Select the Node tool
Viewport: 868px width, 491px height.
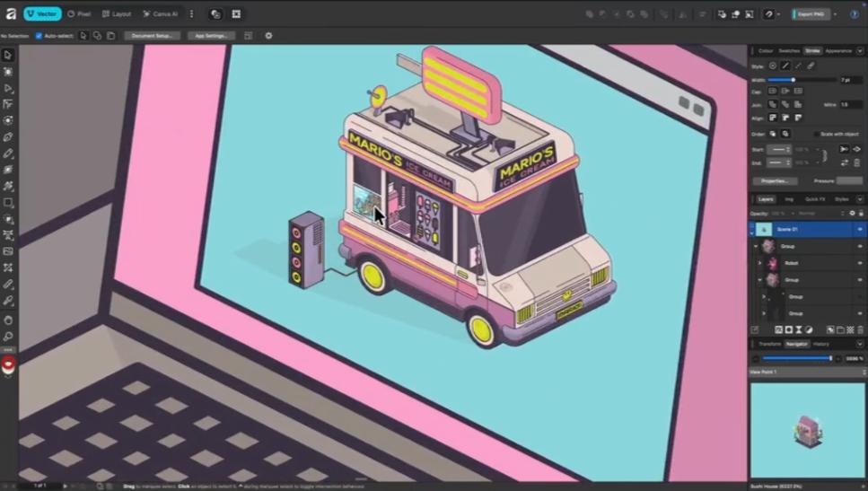pos(8,89)
